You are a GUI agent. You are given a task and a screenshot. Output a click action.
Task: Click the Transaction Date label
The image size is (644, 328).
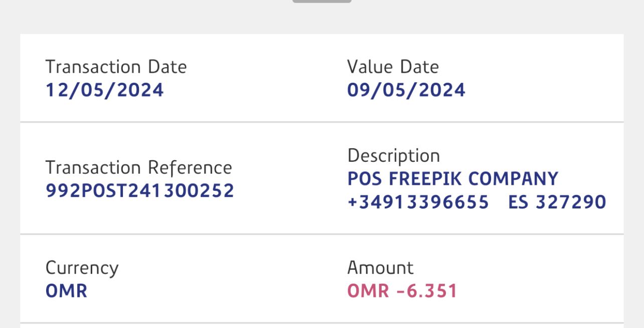pyautogui.click(x=116, y=67)
